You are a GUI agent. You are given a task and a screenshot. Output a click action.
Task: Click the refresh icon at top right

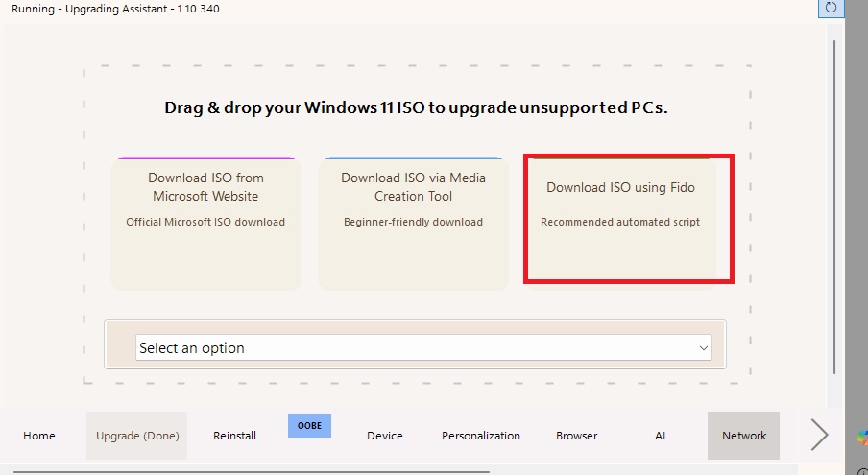coord(831,9)
